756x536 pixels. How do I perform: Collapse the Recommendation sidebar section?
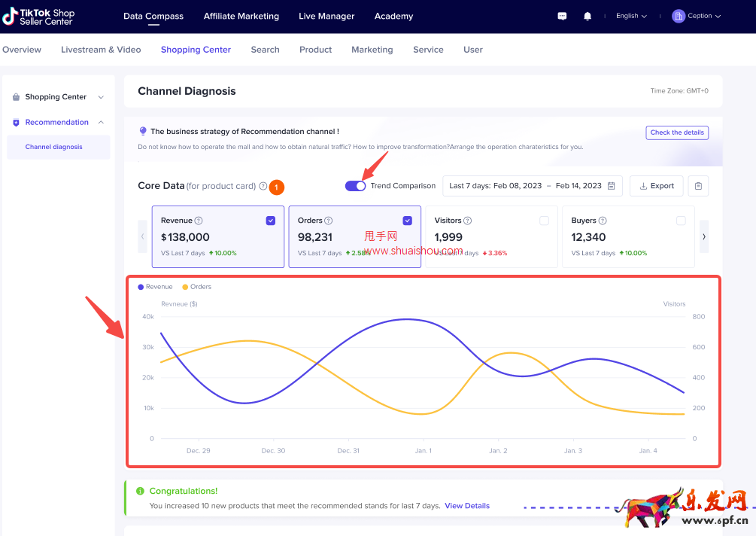[101, 123]
